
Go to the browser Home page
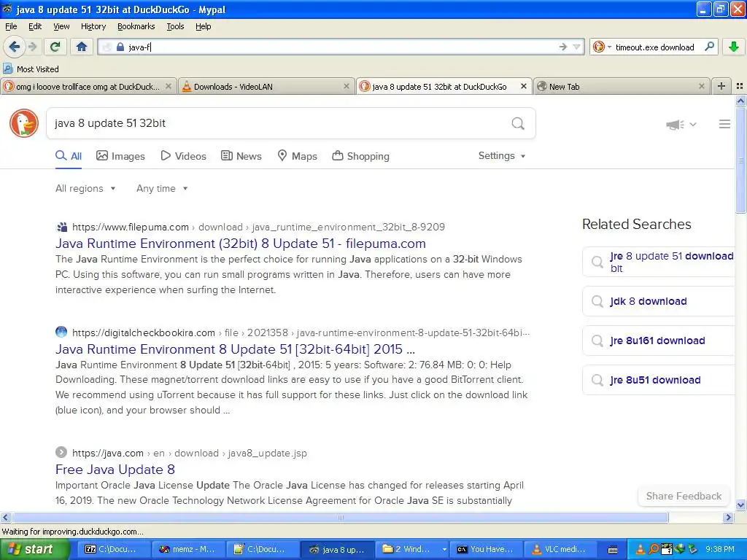pos(82,47)
